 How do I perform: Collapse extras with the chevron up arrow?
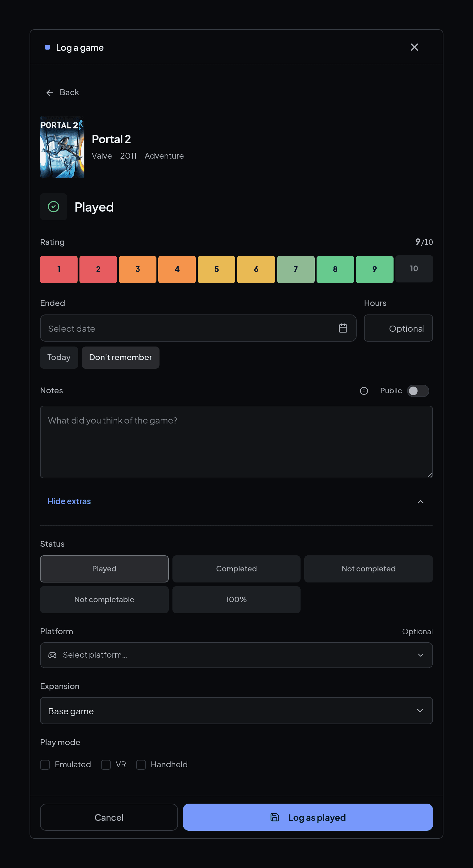point(420,502)
